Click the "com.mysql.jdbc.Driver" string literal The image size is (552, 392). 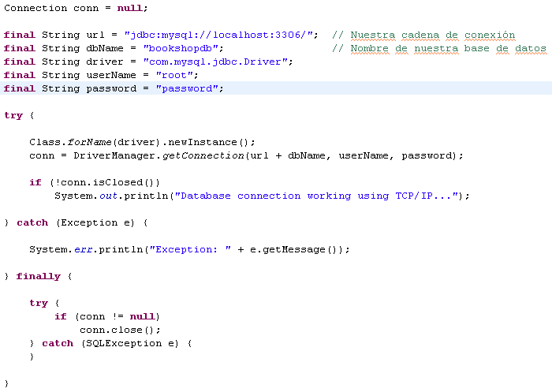tap(211, 62)
